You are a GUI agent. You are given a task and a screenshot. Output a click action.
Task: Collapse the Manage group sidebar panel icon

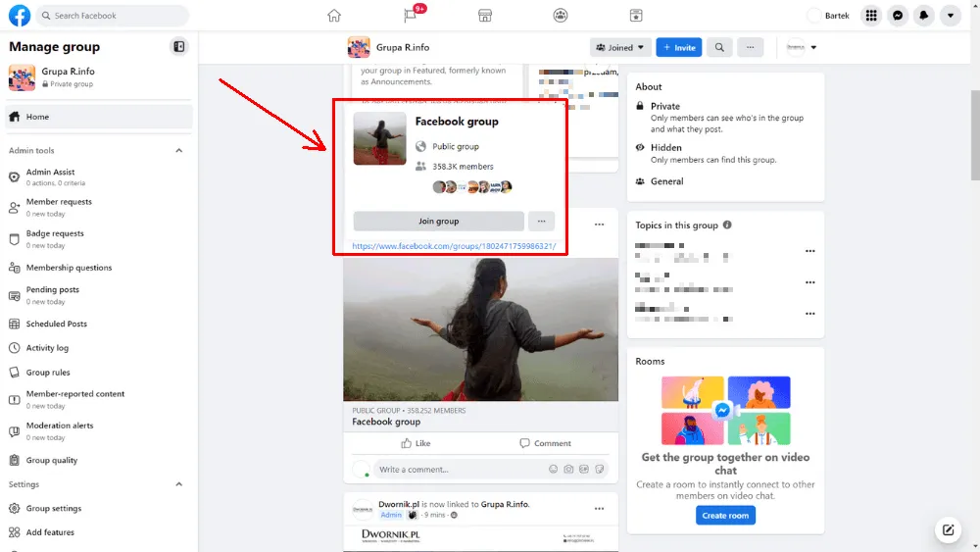(x=178, y=47)
